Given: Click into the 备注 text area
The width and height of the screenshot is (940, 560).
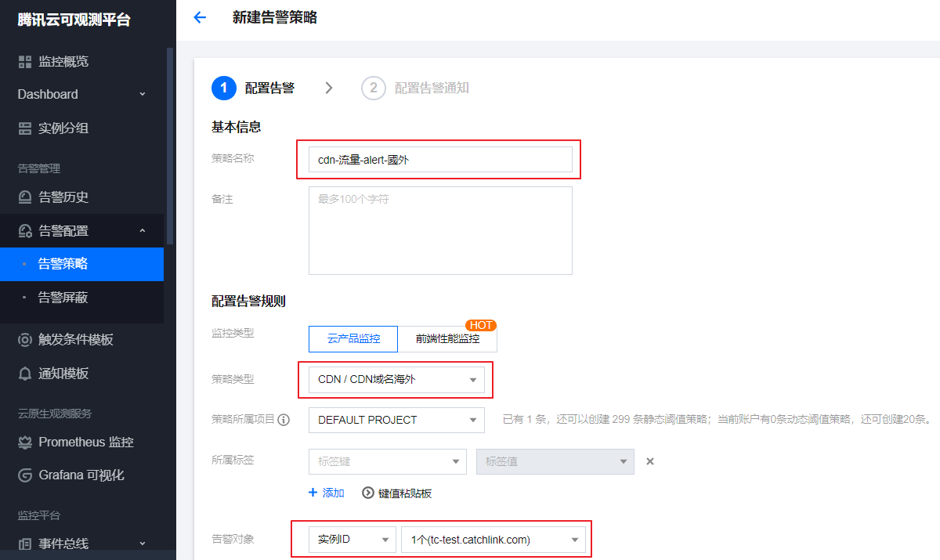Looking at the screenshot, I should click(x=440, y=231).
